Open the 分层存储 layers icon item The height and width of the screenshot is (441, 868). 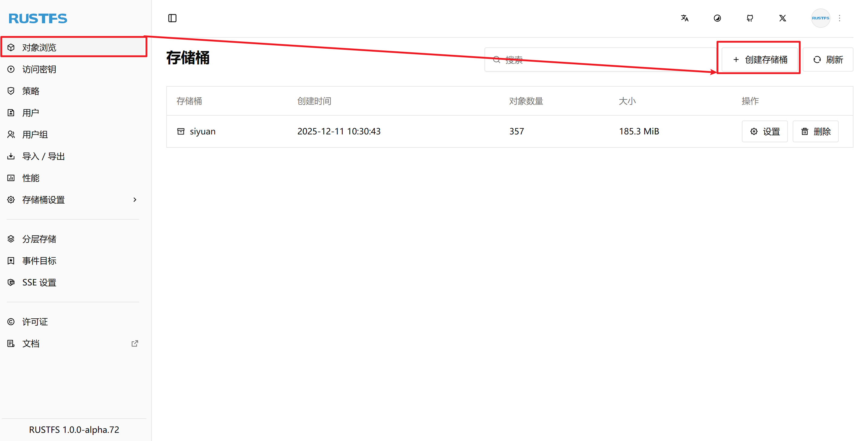11,239
